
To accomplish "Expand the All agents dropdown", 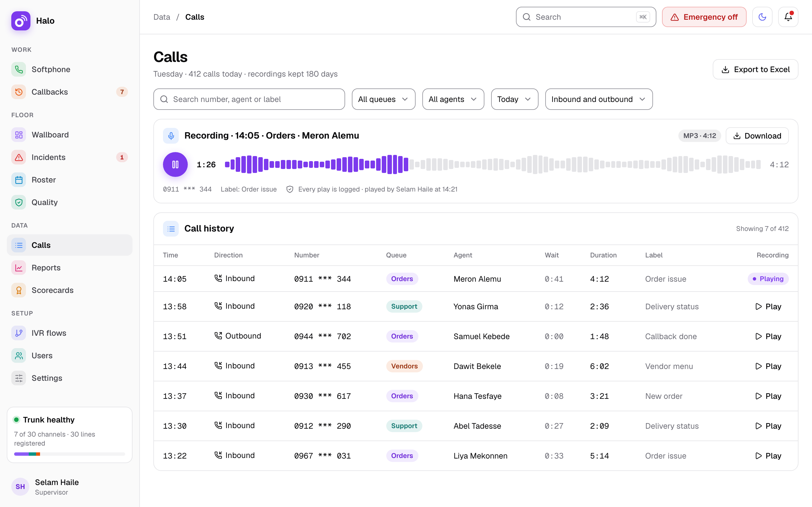I will pos(453,99).
